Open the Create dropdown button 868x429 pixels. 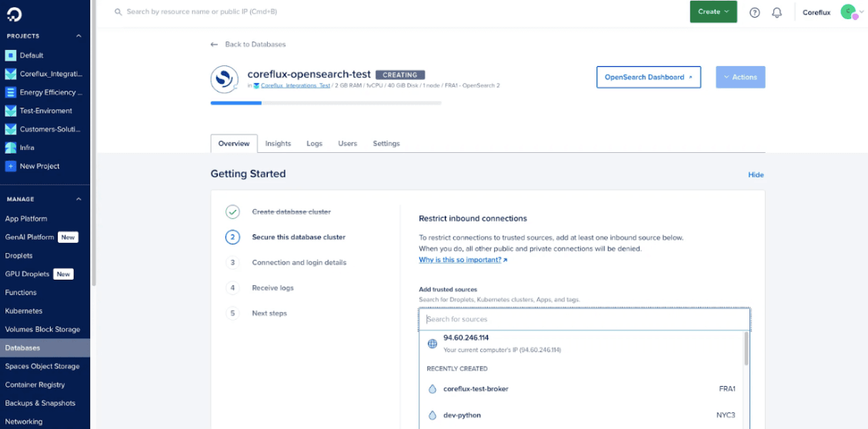coord(713,12)
